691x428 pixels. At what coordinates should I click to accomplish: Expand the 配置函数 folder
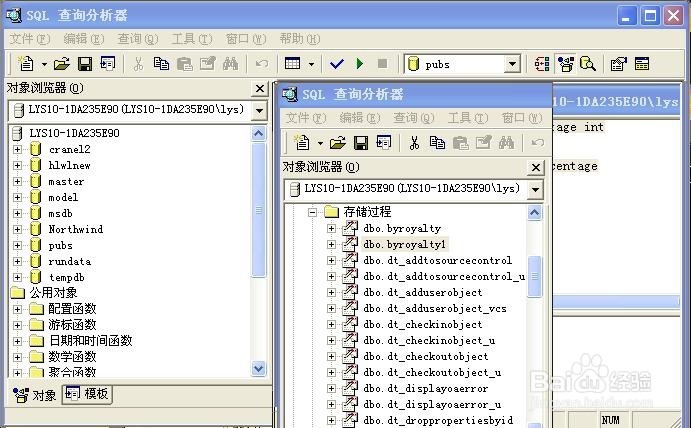click(17, 309)
